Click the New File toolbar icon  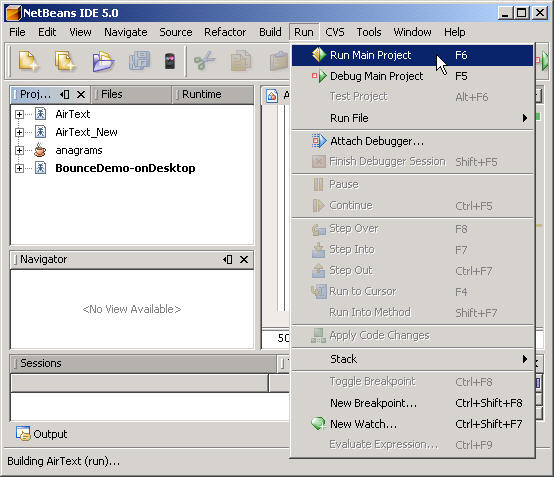28,60
